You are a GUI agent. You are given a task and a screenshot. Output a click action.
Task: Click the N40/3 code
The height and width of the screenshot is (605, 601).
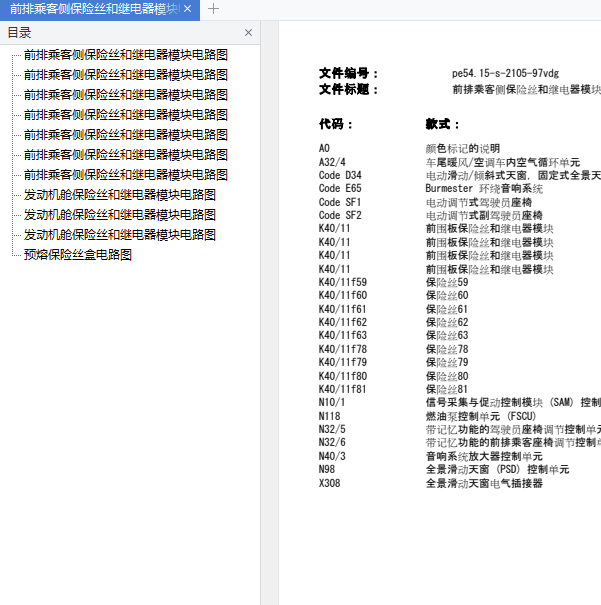coord(332,456)
